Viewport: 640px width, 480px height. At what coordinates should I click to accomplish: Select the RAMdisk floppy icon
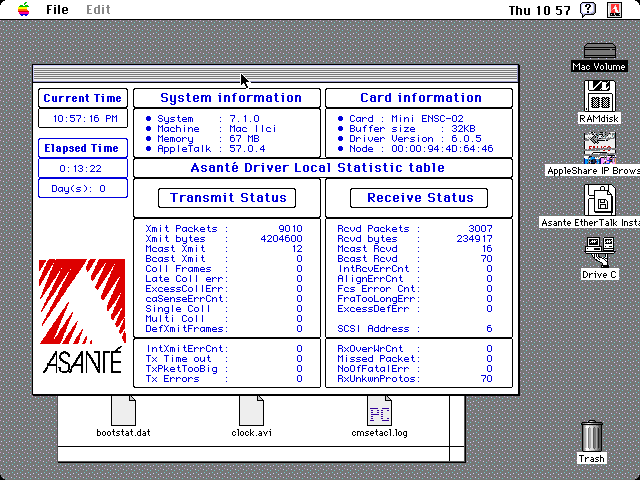click(600, 97)
